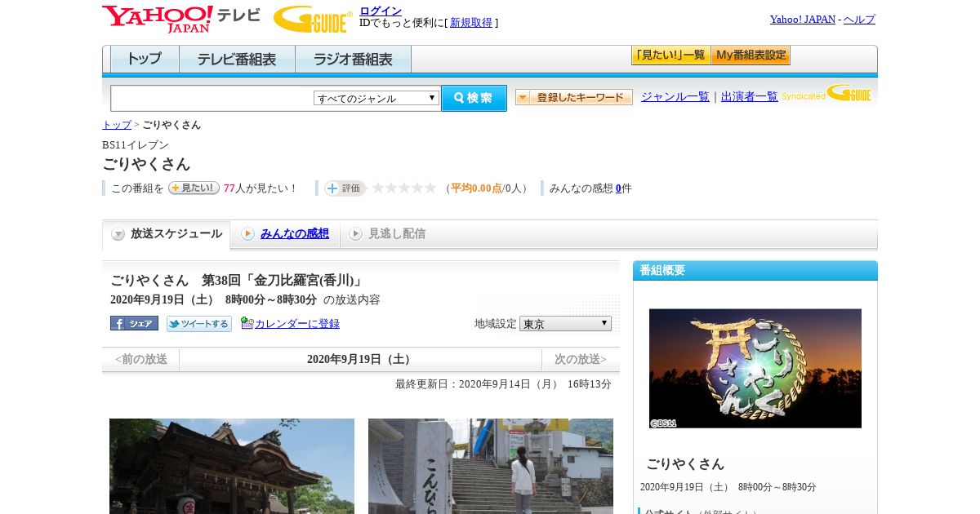980x514 pixels.
Task: Click the 見たい! add button
Action: pyautogui.click(x=194, y=188)
